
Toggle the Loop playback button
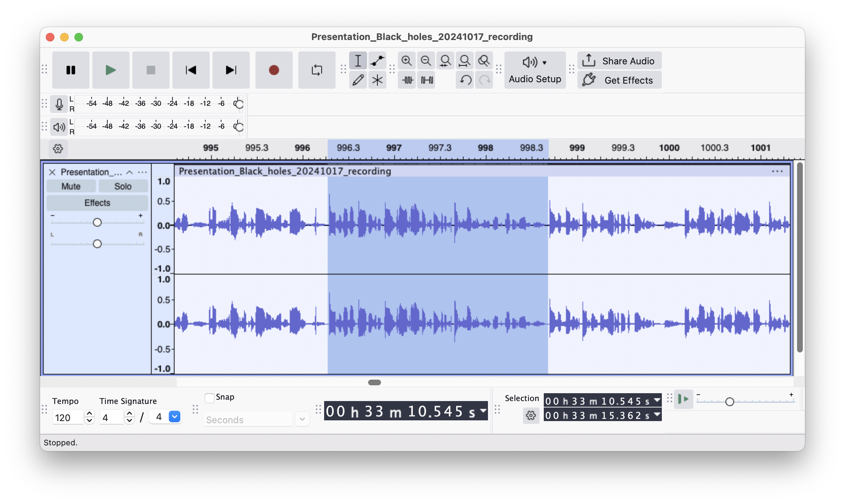pyautogui.click(x=317, y=70)
